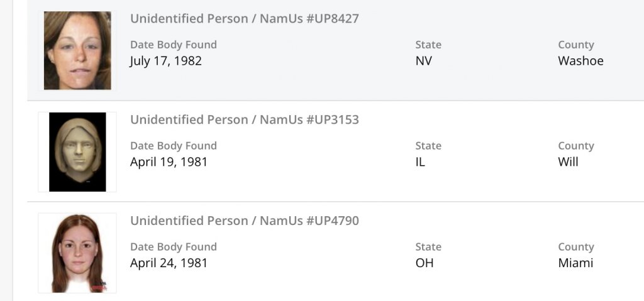Select the NamUs #UP4790 case title

pos(244,221)
